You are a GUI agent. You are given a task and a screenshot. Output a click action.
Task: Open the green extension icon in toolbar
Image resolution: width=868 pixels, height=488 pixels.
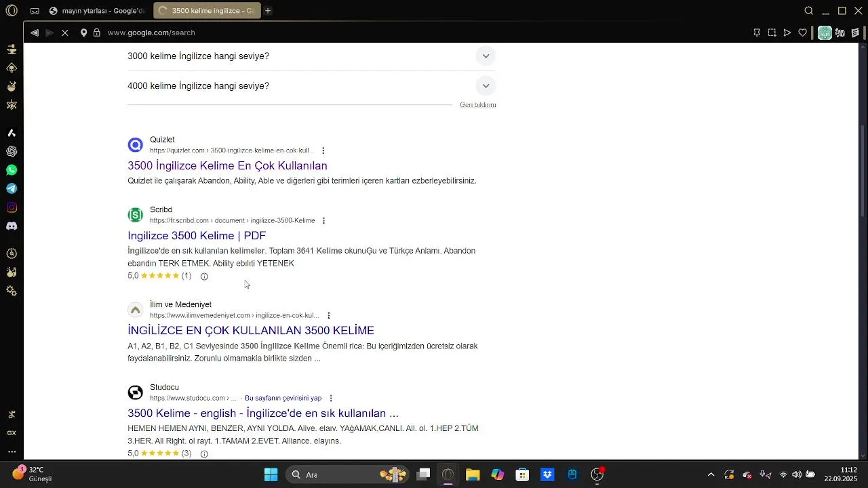pyautogui.click(x=825, y=33)
